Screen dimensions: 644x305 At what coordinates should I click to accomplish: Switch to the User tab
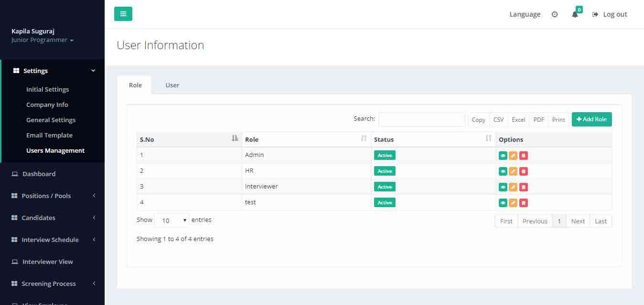tap(172, 85)
